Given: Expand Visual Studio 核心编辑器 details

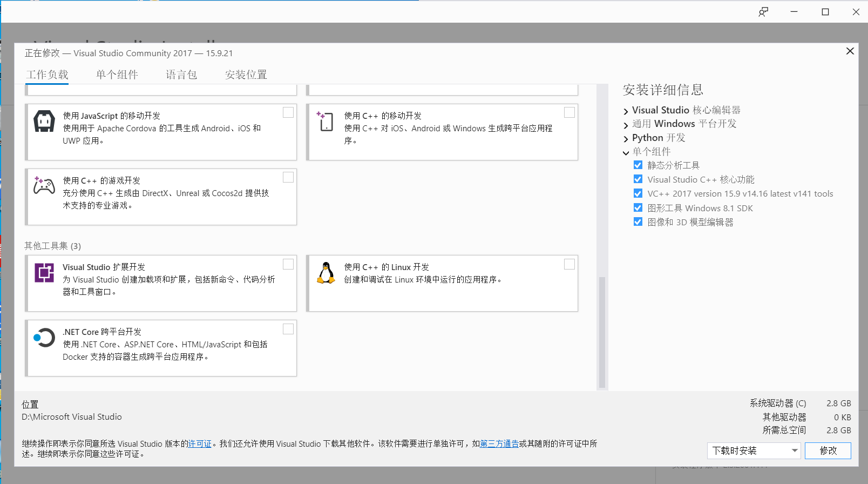Looking at the screenshot, I should pyautogui.click(x=626, y=111).
